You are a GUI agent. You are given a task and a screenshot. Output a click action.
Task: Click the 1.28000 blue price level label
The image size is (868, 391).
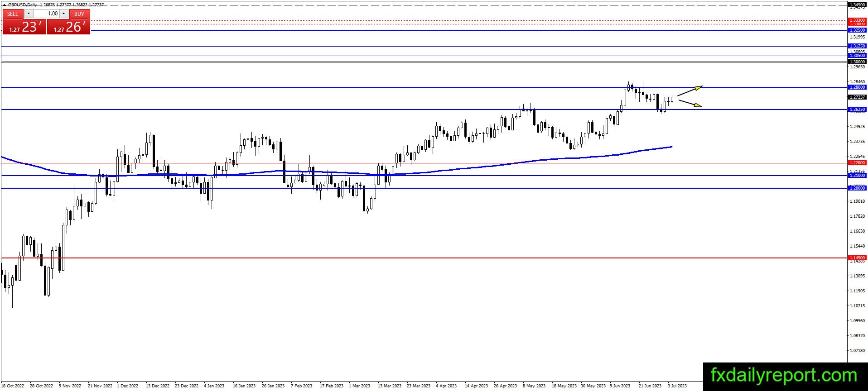coord(857,87)
